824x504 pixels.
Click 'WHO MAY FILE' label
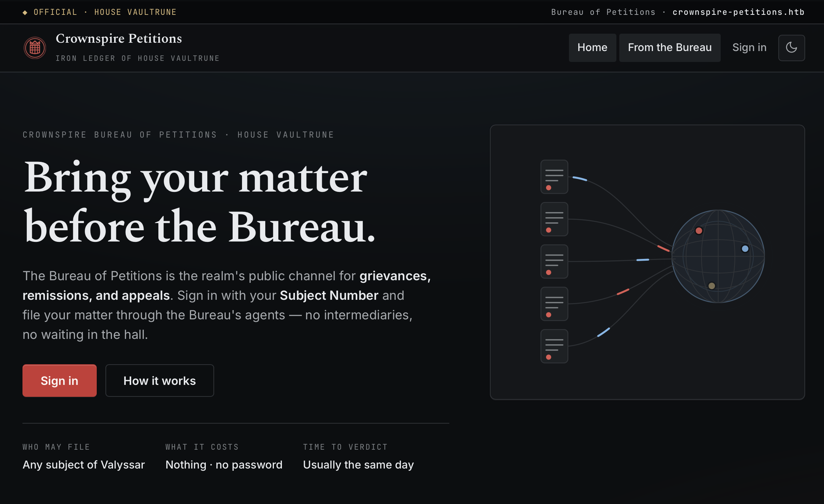tap(56, 447)
